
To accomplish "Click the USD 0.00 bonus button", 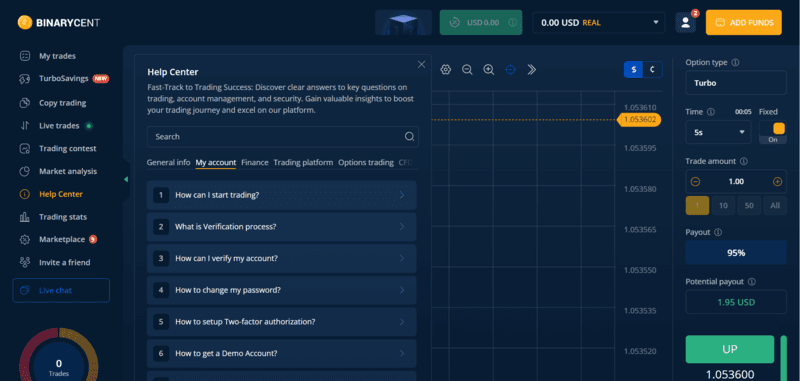I will [481, 22].
